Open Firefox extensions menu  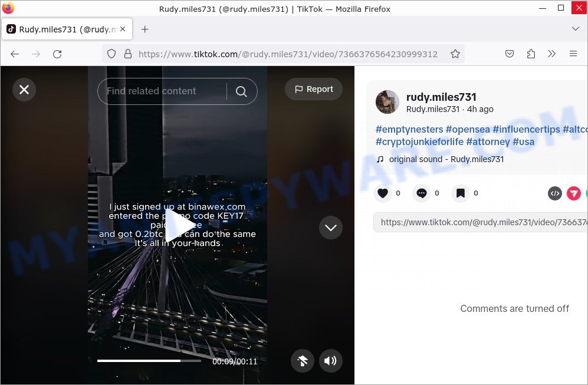click(x=531, y=54)
